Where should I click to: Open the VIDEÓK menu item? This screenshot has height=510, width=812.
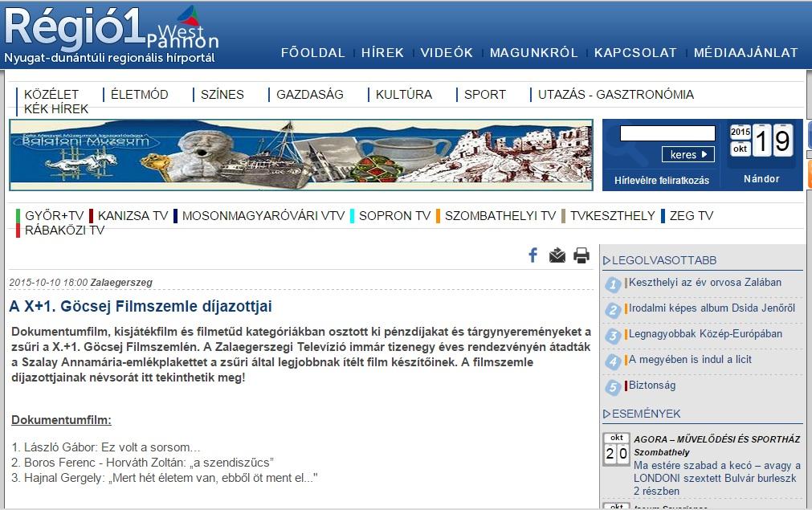click(x=447, y=53)
